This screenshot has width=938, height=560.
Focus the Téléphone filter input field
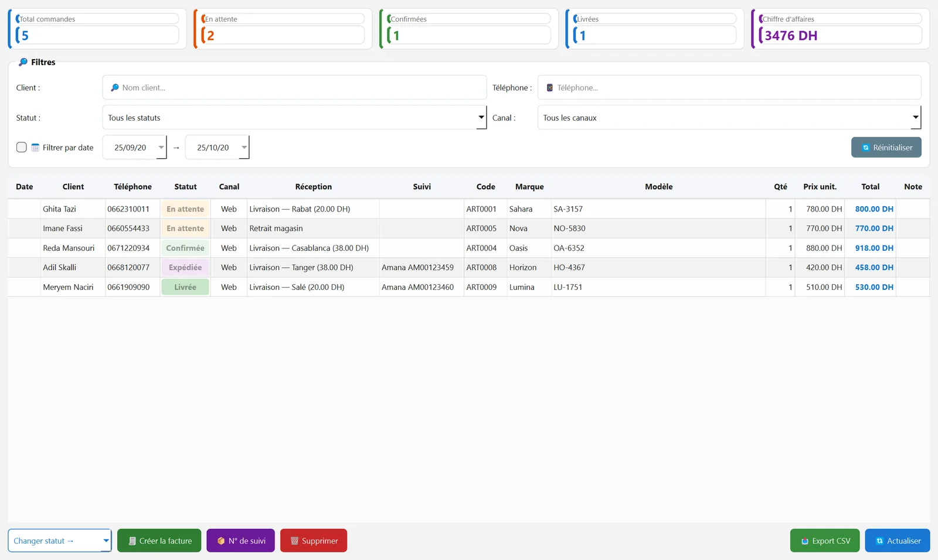click(x=729, y=88)
